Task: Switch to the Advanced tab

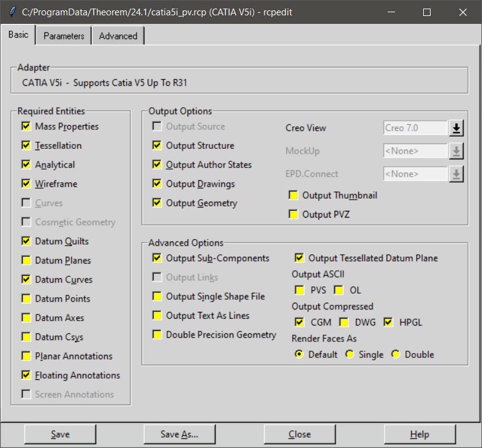Action: pos(118,36)
